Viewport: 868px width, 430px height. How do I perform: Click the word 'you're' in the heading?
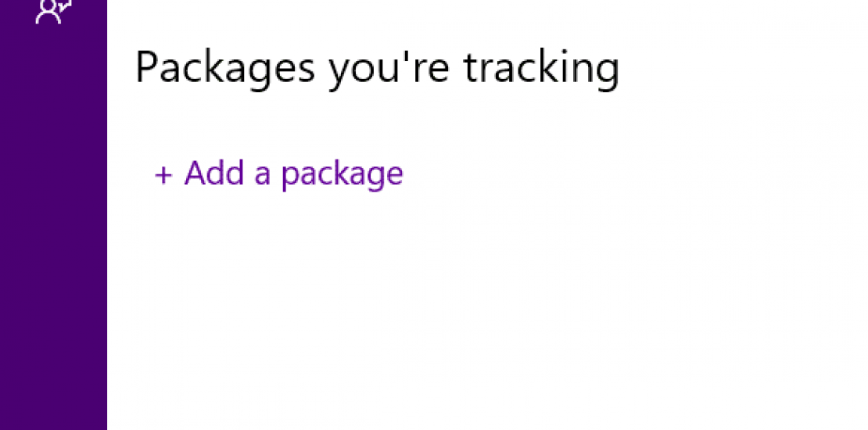pyautogui.click(x=389, y=69)
